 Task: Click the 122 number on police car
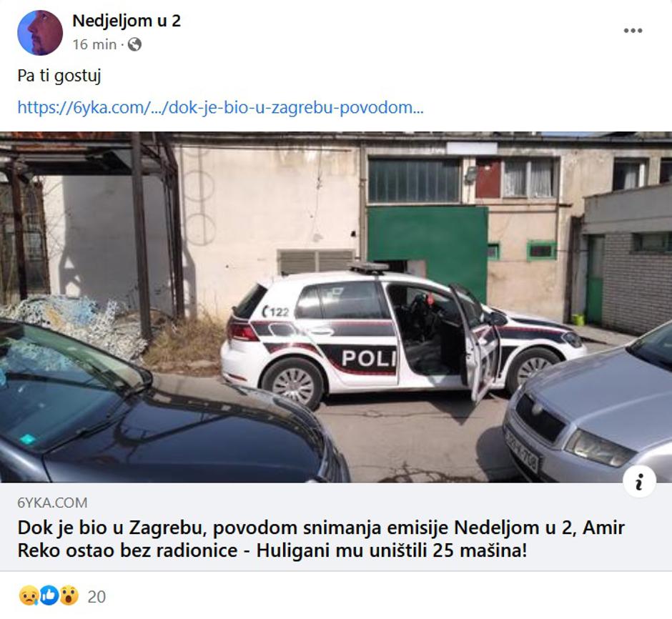click(x=277, y=312)
